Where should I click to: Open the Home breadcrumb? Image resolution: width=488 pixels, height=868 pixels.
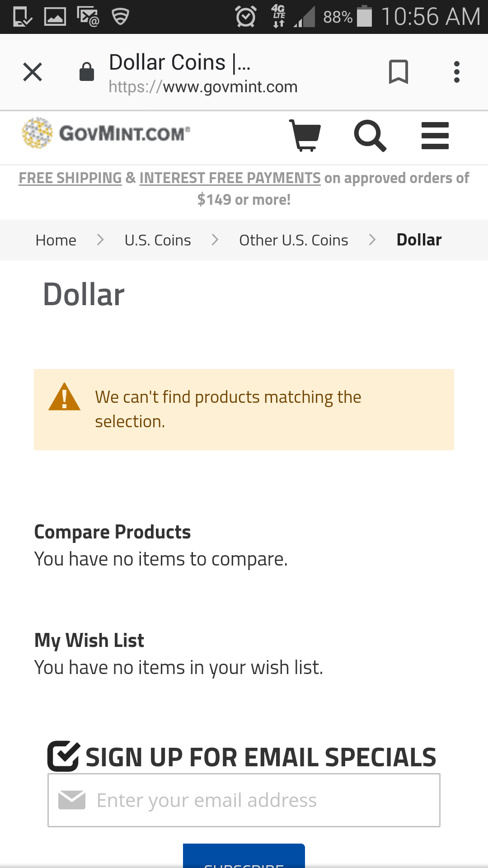pos(56,240)
